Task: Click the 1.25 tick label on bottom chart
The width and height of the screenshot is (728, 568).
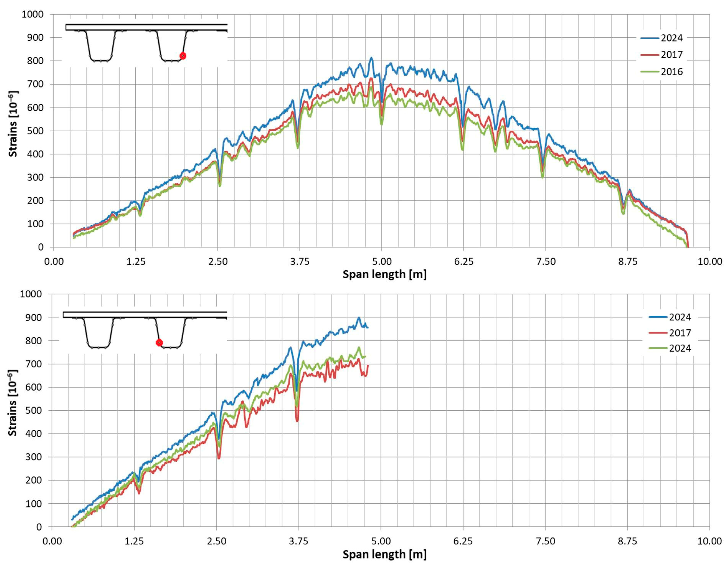Action: coord(134,541)
